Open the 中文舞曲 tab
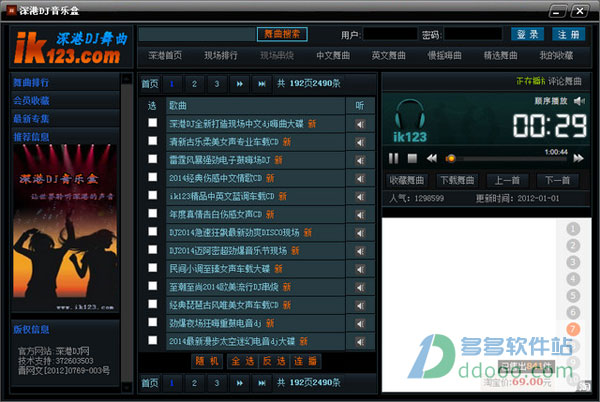This screenshot has width=600, height=402. point(333,55)
